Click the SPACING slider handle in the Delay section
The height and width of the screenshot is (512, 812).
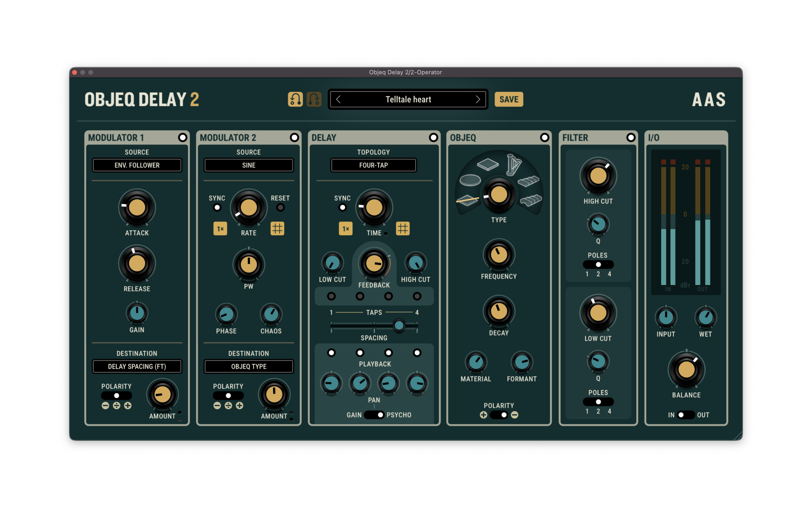pos(399,326)
